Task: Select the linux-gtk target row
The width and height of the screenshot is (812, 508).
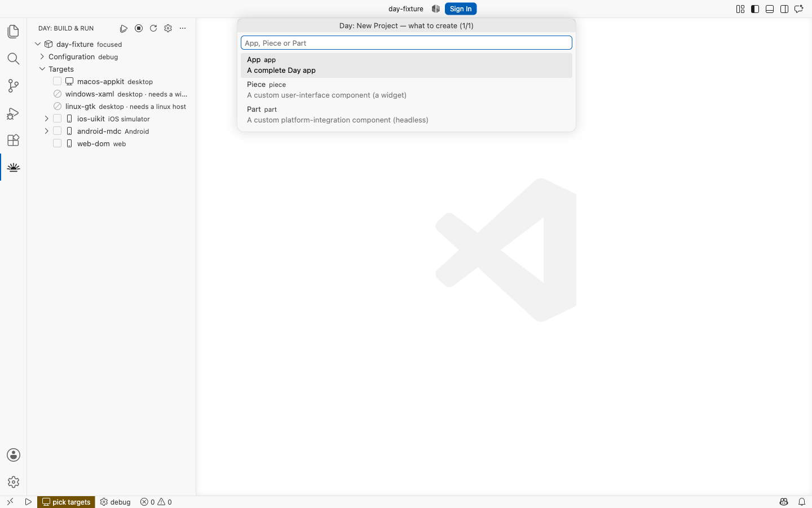Action: [112, 106]
